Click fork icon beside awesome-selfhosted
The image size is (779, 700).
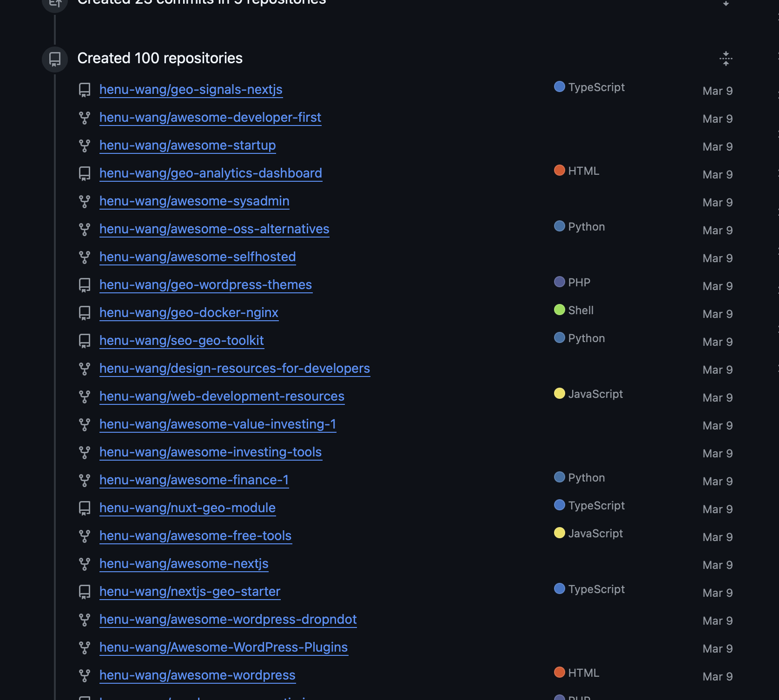pos(85,257)
